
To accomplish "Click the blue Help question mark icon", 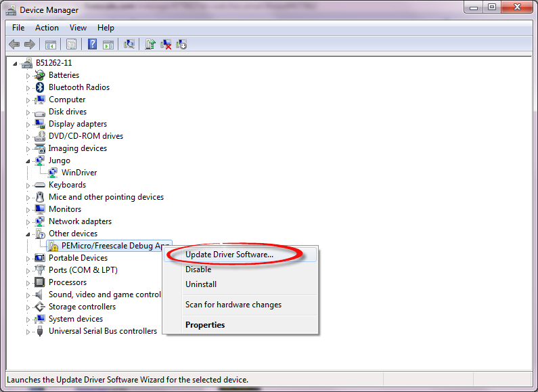I will pos(92,44).
